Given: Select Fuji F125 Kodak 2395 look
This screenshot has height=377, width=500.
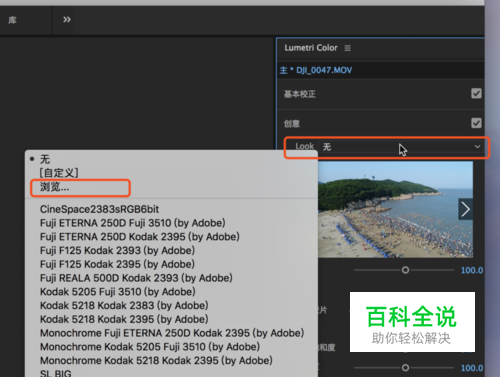Looking at the screenshot, I should coord(117,264).
